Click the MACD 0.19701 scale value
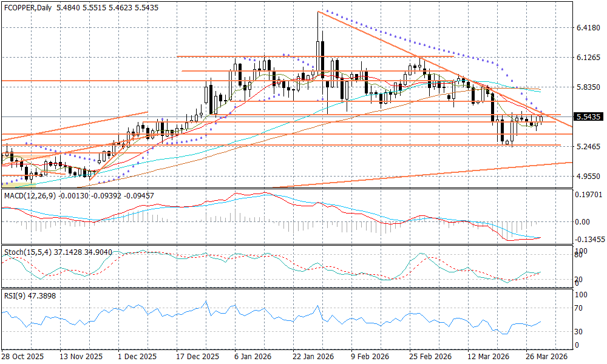607x364 pixels. point(589,195)
